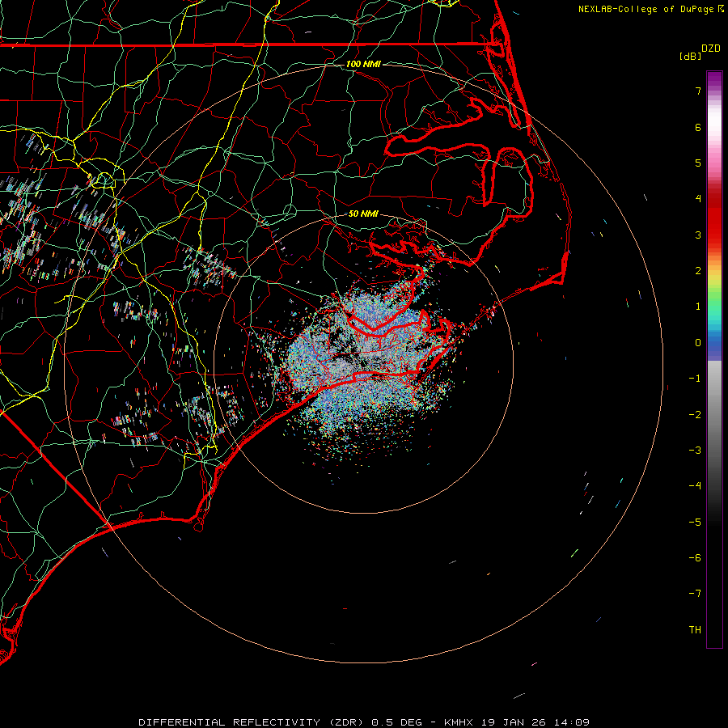Click the 4 value on color scale

[698, 199]
